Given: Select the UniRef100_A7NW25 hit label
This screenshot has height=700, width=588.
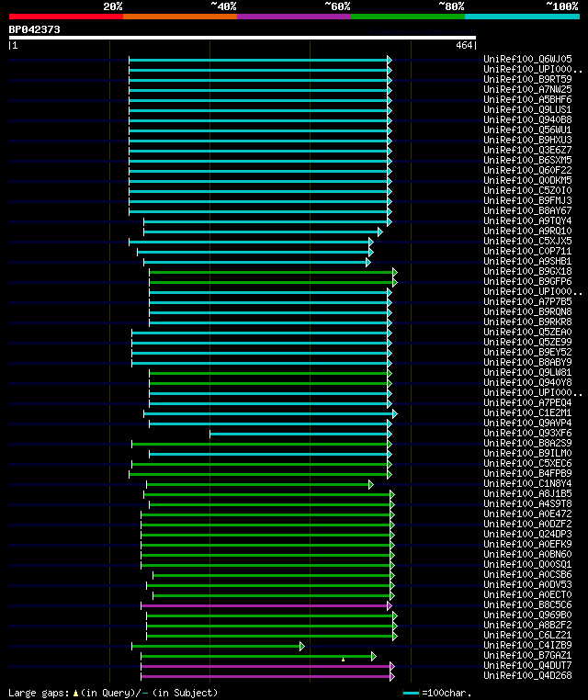Looking at the screenshot, I should coord(527,89).
